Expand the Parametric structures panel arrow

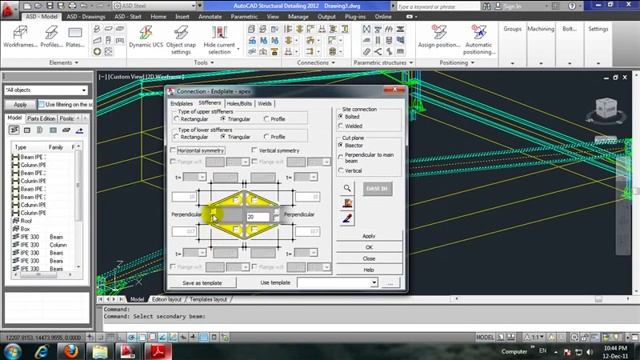411,63
